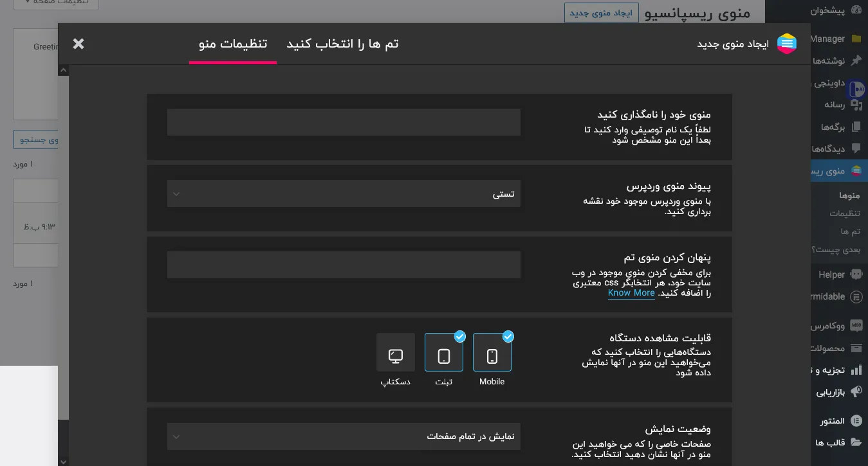
Task: Open تجزیه و تحلیل analytics chart icon
Action: [856, 370]
